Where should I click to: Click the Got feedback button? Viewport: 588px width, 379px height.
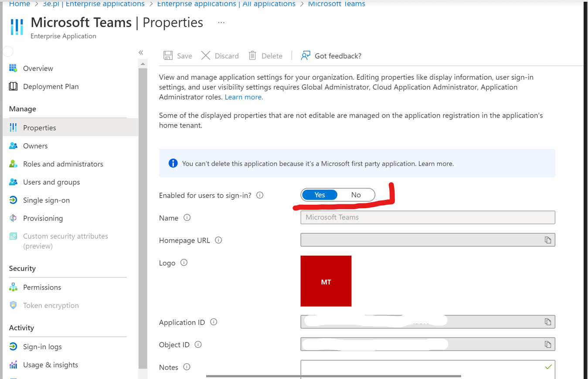coord(331,56)
